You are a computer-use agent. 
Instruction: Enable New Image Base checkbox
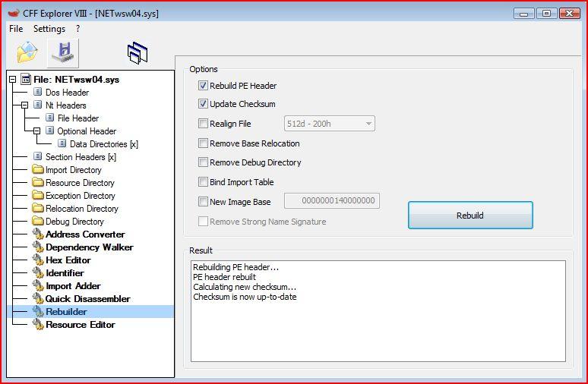[x=203, y=202]
